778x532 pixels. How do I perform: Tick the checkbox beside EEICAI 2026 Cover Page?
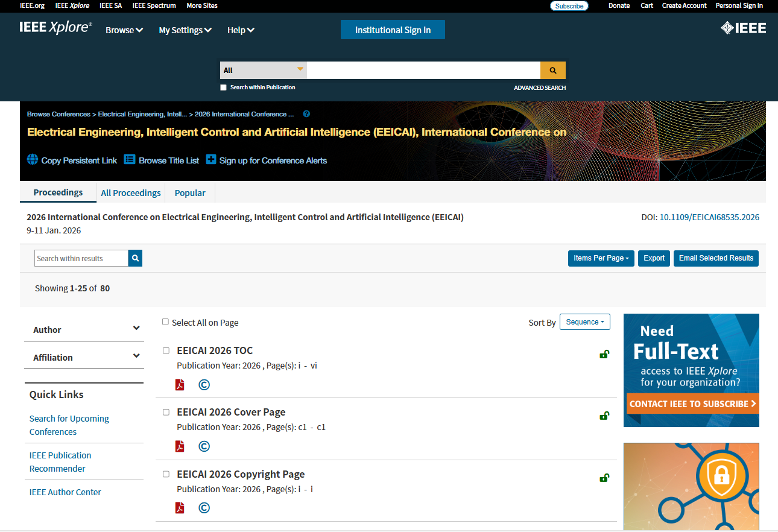166,412
